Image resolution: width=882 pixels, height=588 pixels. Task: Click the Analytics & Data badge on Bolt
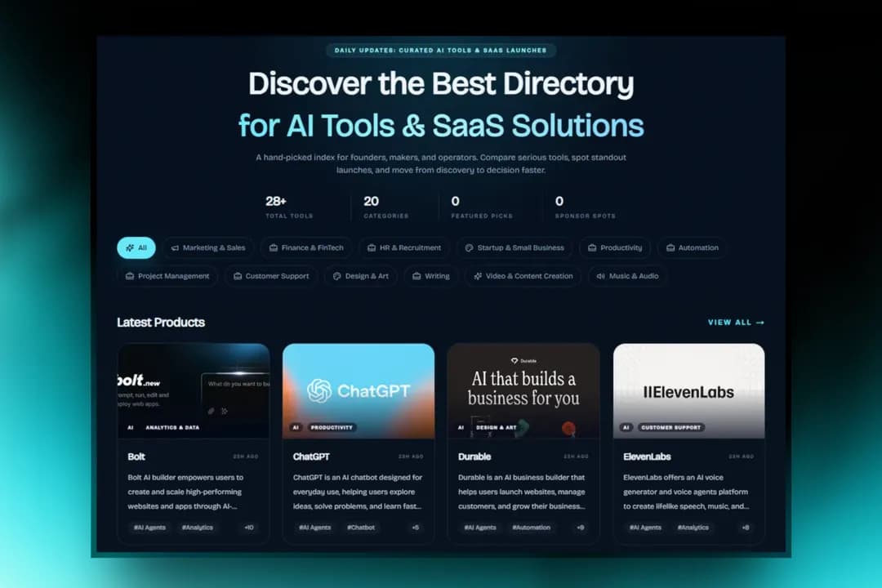172,428
